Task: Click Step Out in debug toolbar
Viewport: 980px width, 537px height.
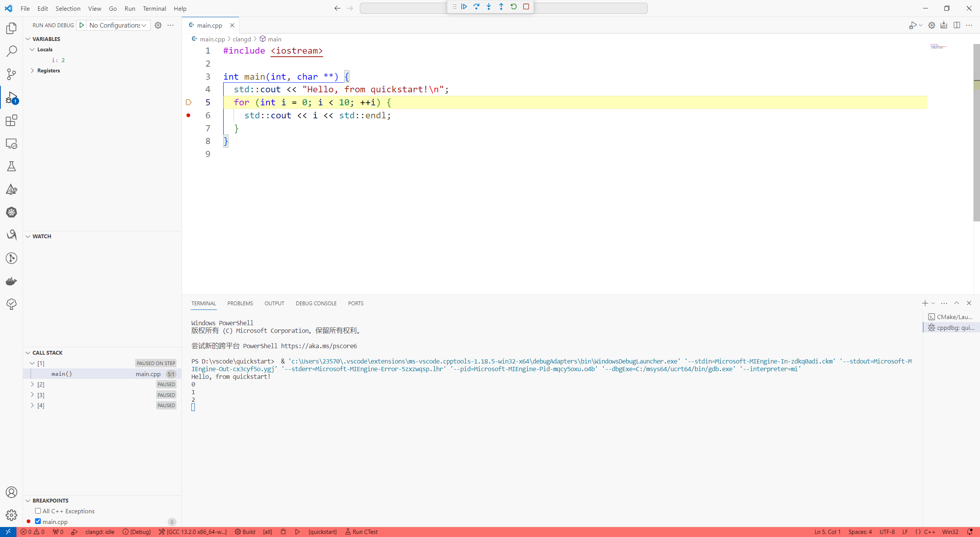Action: point(501,7)
